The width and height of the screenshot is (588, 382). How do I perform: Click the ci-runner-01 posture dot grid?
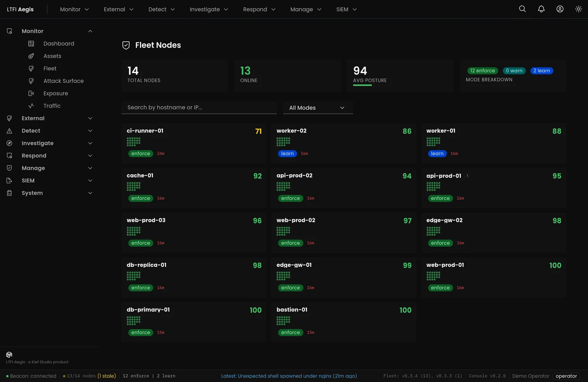pyautogui.click(x=133, y=142)
